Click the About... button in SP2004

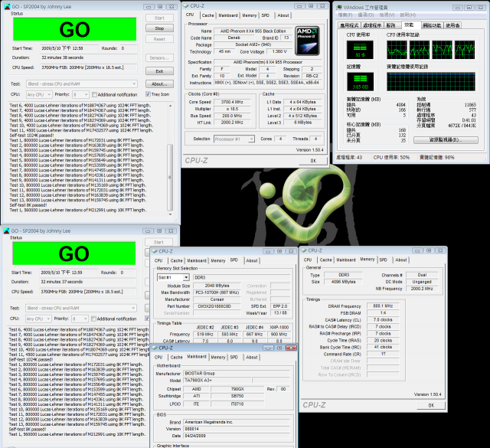coord(159,83)
